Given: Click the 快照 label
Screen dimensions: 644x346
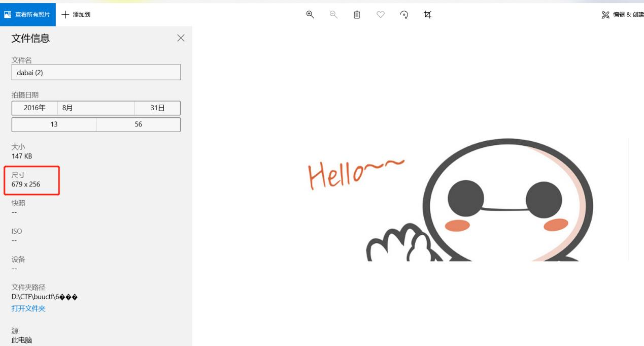Looking at the screenshot, I should [x=18, y=203].
